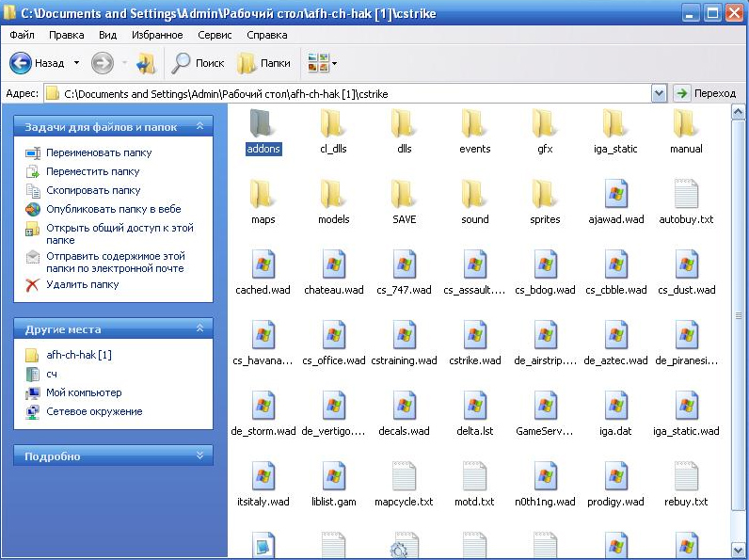
Task: Select the cs_dust.wad file
Action: pyautogui.click(x=686, y=271)
